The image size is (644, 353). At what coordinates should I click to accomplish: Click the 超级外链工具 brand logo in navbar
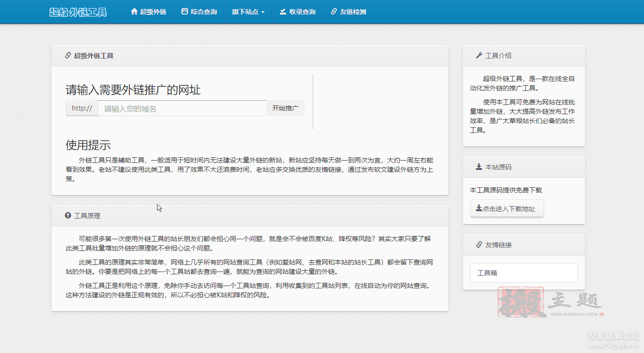click(x=78, y=12)
